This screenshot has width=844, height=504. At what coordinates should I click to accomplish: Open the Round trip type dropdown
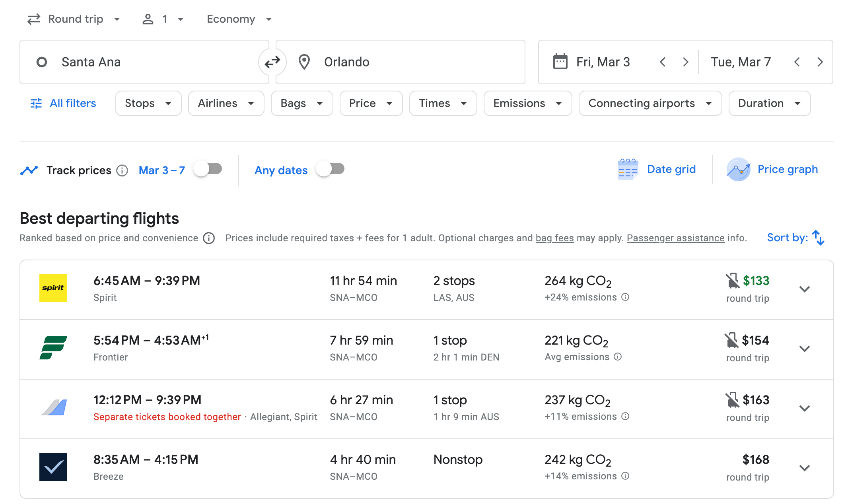(74, 19)
